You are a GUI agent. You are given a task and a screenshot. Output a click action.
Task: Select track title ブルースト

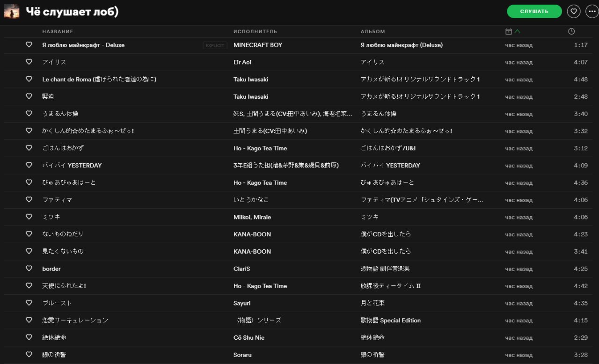pyautogui.click(x=57, y=303)
